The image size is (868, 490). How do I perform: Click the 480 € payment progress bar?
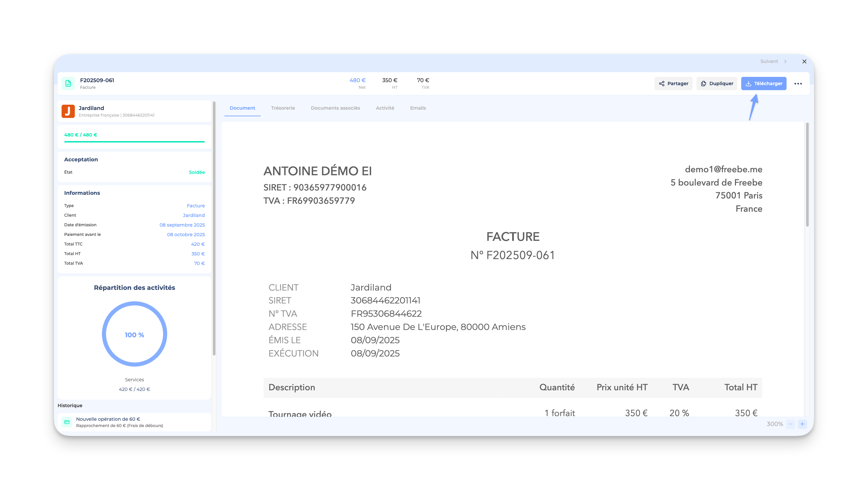[x=134, y=142]
